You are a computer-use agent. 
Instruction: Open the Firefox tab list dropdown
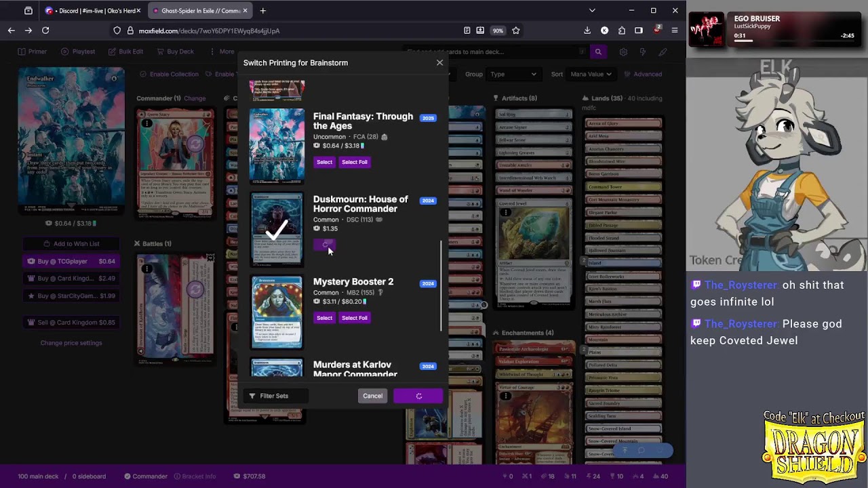tap(592, 11)
